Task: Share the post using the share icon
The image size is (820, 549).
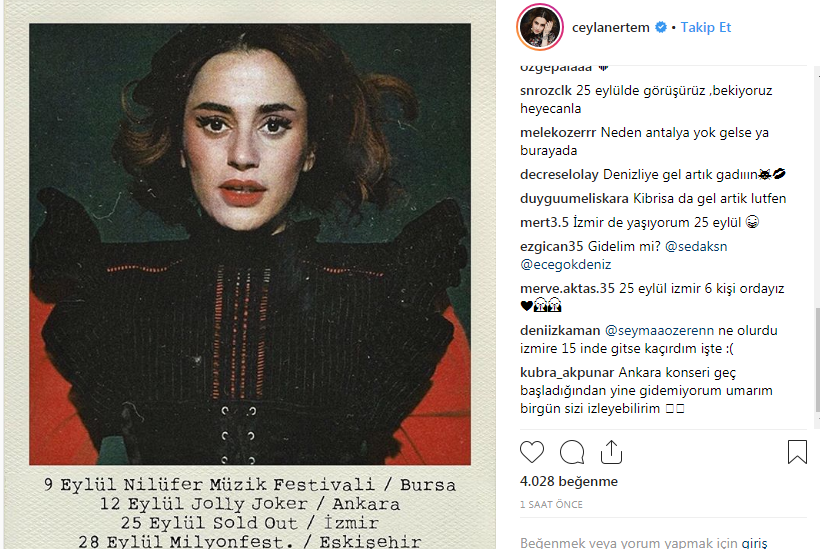Action: point(611,452)
